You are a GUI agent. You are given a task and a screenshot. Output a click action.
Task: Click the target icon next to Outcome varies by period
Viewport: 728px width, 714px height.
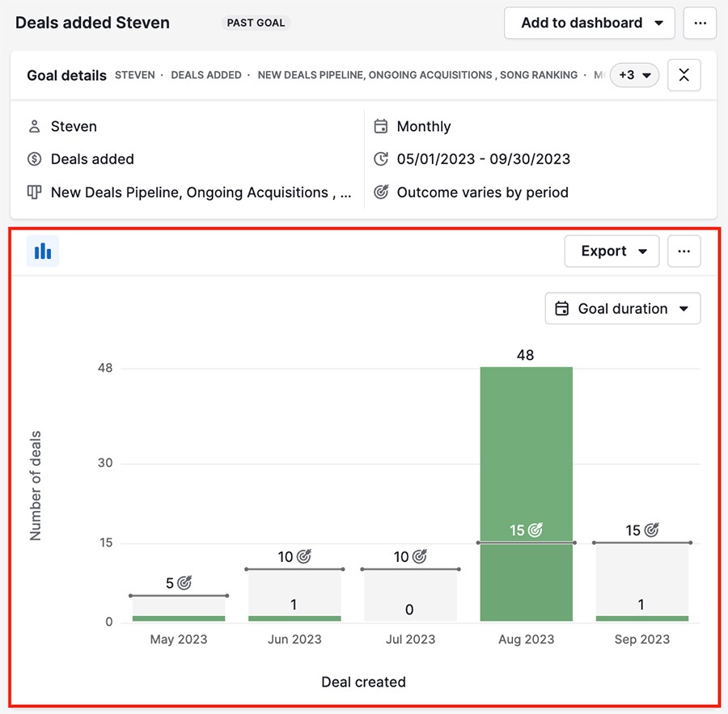pyautogui.click(x=380, y=192)
